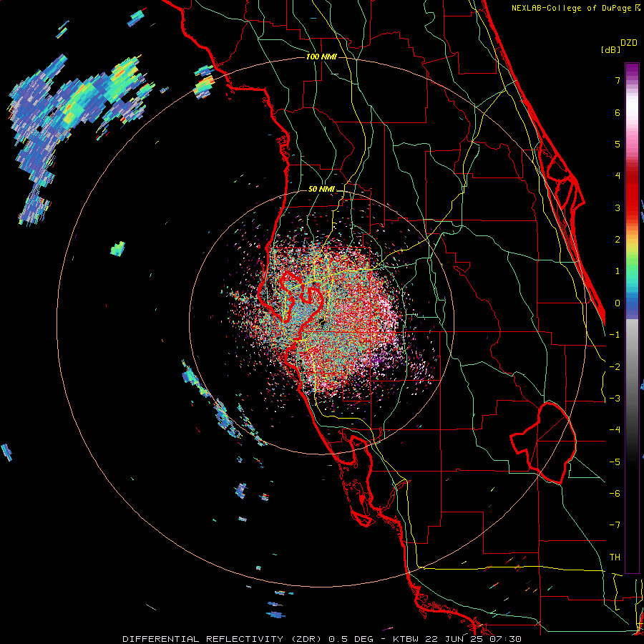644x644 pixels.
Task: Click the KTBW station identifier in the caption
Action: [406, 639]
